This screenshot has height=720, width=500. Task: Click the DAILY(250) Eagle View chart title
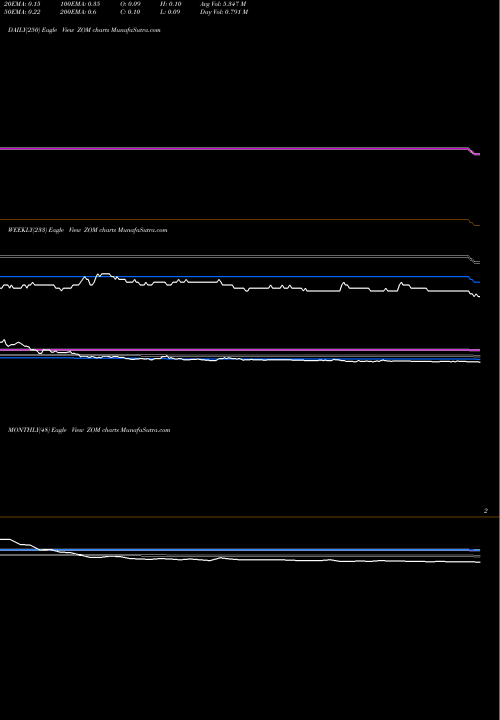[x=84, y=30]
